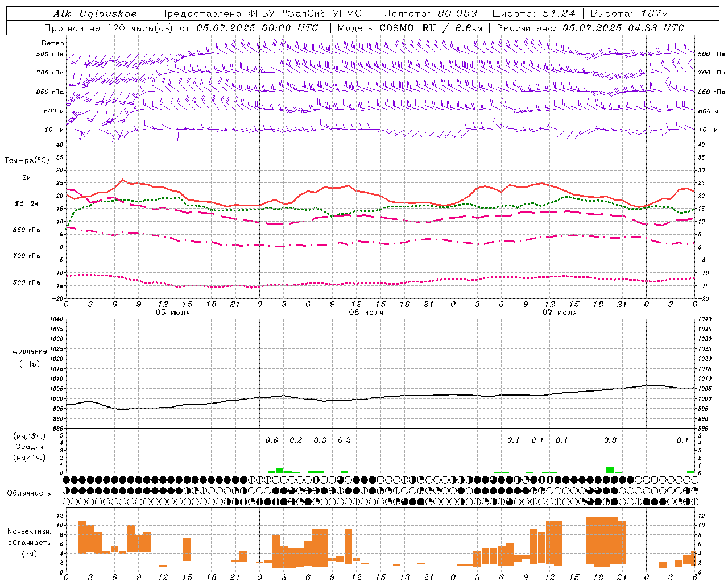Select the model name COSMO-RU
728x582 pixels.
(x=409, y=28)
